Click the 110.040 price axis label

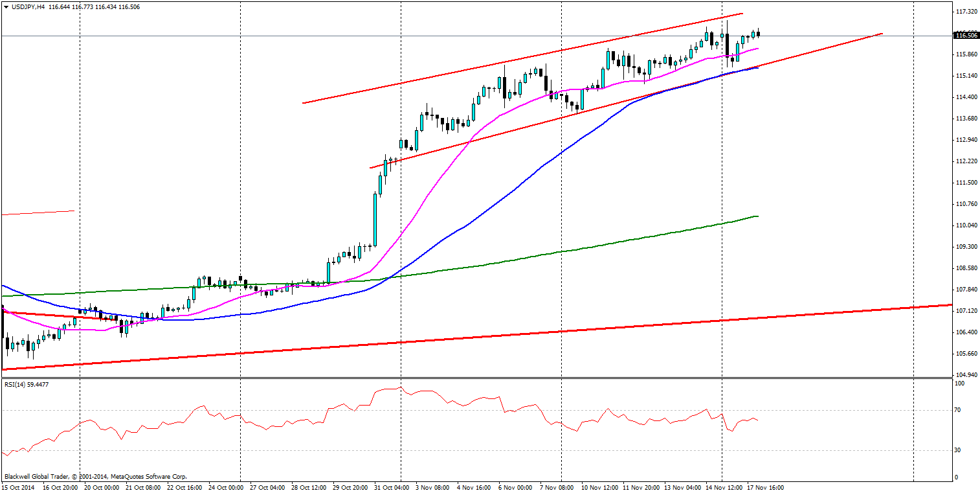tap(966, 225)
